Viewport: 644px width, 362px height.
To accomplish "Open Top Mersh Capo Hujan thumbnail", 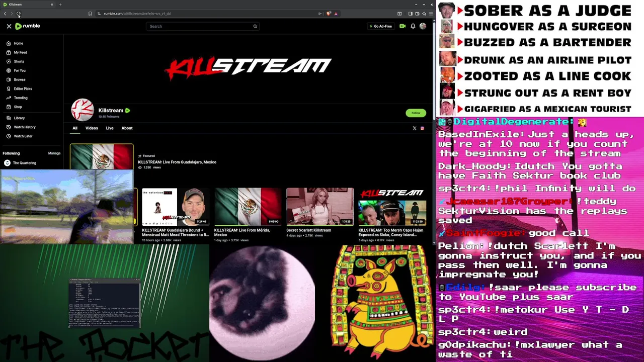I will (x=392, y=207).
